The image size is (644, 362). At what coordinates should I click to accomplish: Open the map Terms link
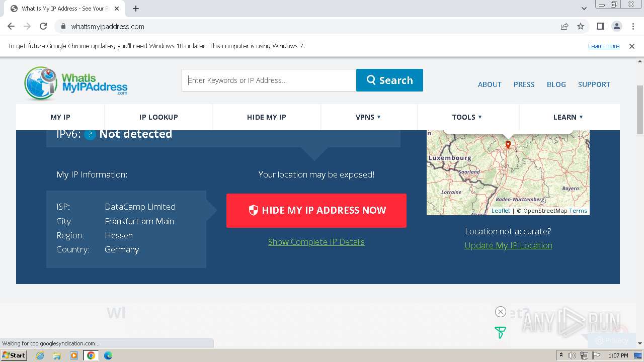pos(578,211)
